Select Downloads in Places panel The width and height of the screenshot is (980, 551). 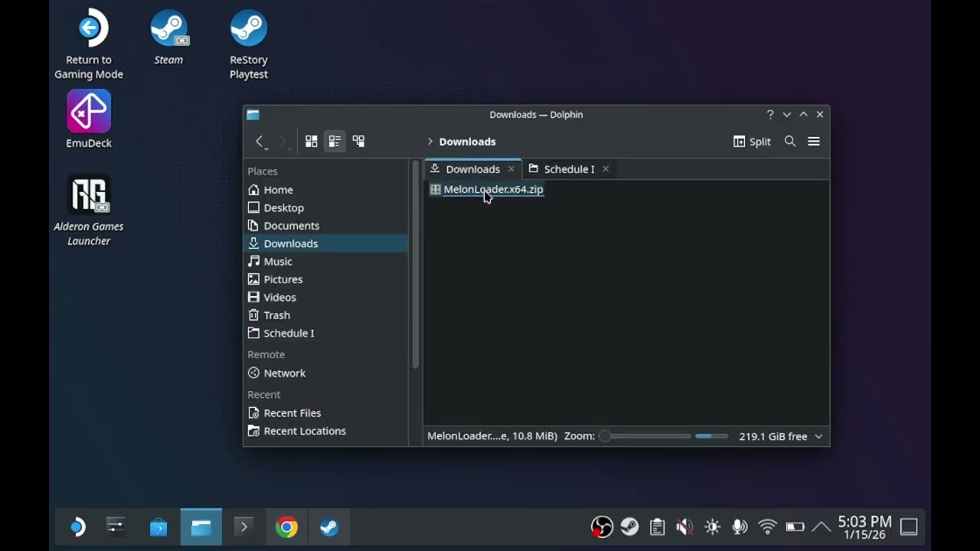coord(326,243)
